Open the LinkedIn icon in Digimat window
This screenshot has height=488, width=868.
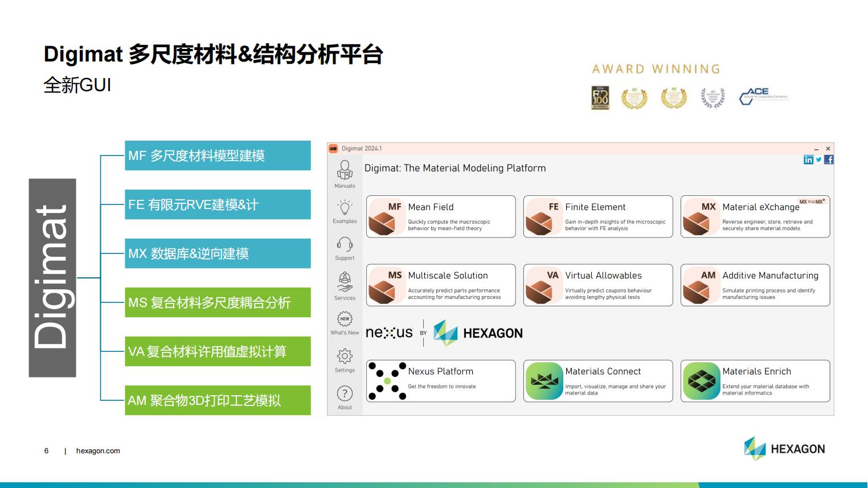(x=808, y=159)
